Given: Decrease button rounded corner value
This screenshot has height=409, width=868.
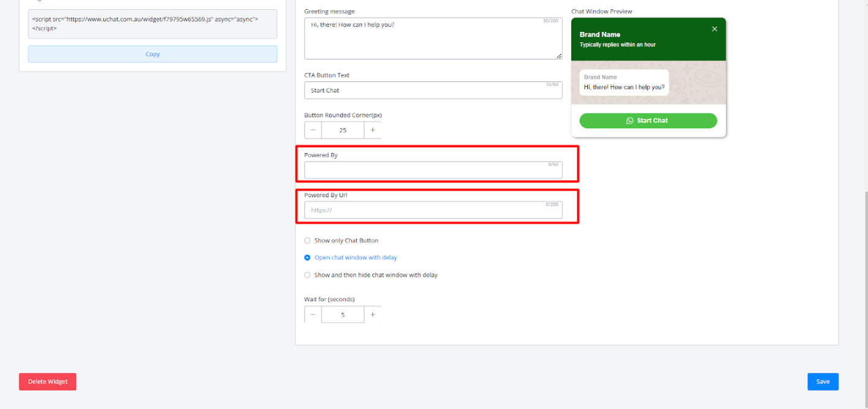Looking at the screenshot, I should click(x=313, y=130).
